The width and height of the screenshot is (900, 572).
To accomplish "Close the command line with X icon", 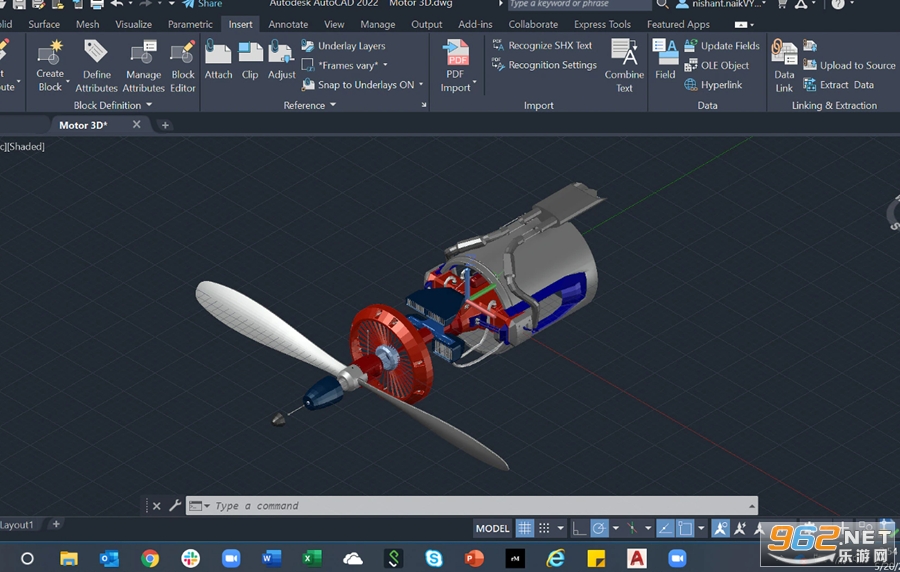I will [x=156, y=506].
